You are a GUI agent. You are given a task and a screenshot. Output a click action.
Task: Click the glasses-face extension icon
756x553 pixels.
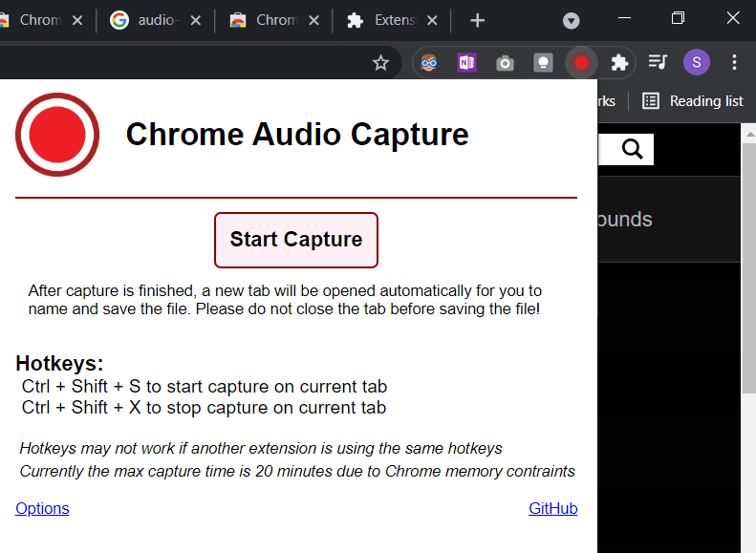[429, 63]
